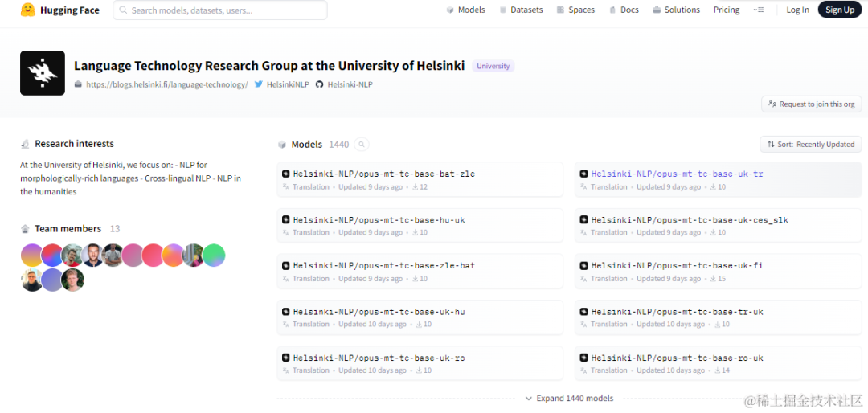Open the Helsinki-NLP GitHub link

coord(344,84)
